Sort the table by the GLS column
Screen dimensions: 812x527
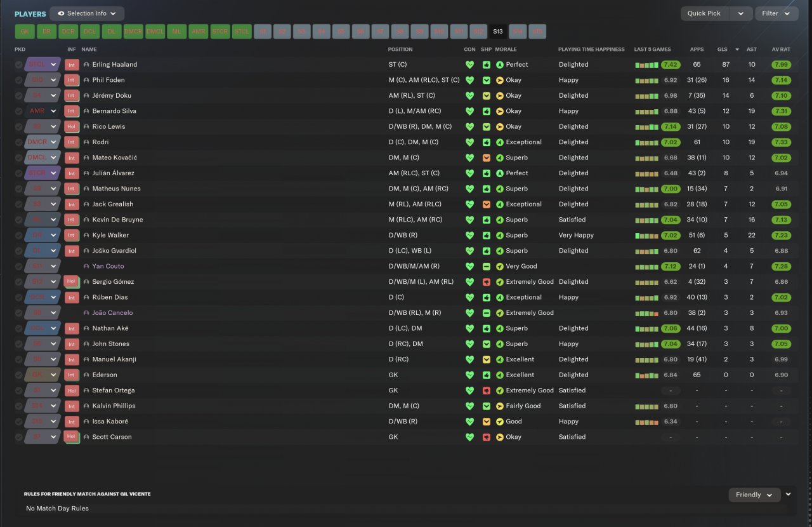[x=723, y=49]
